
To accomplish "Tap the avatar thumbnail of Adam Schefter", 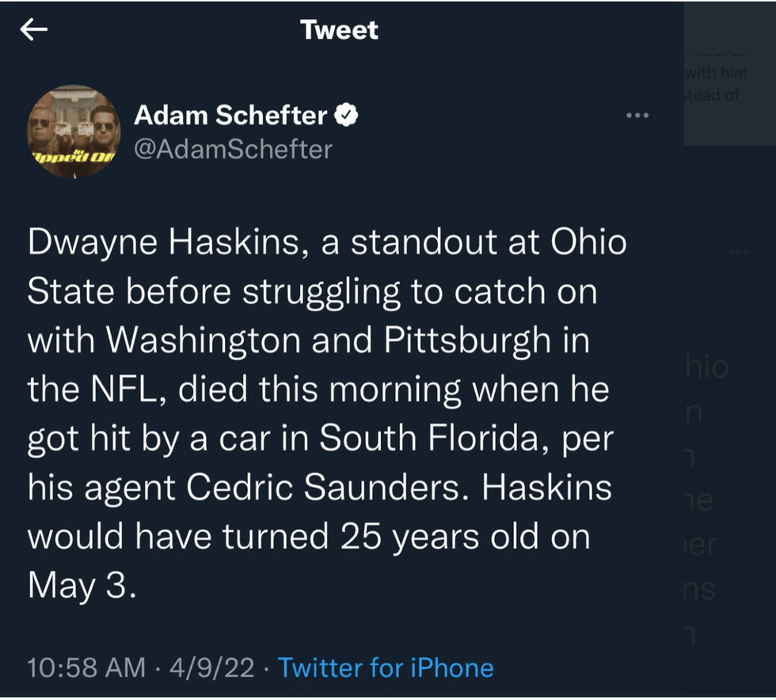I will tap(73, 130).
